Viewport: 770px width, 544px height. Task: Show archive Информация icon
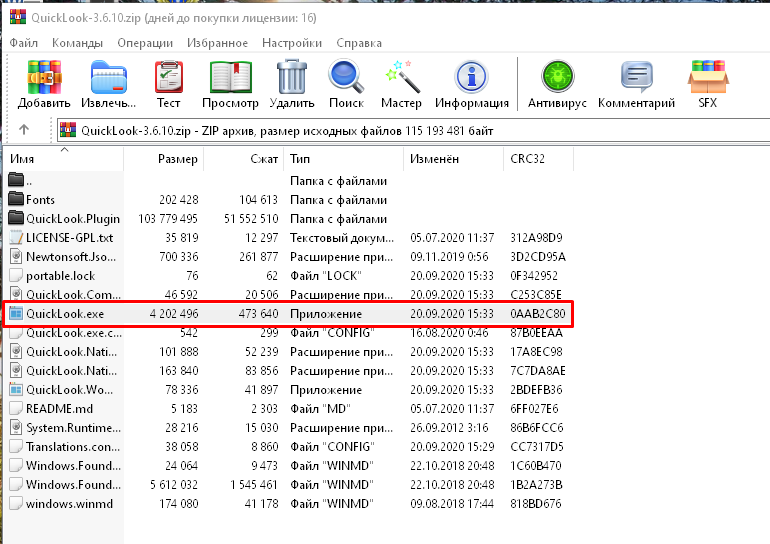tap(471, 77)
